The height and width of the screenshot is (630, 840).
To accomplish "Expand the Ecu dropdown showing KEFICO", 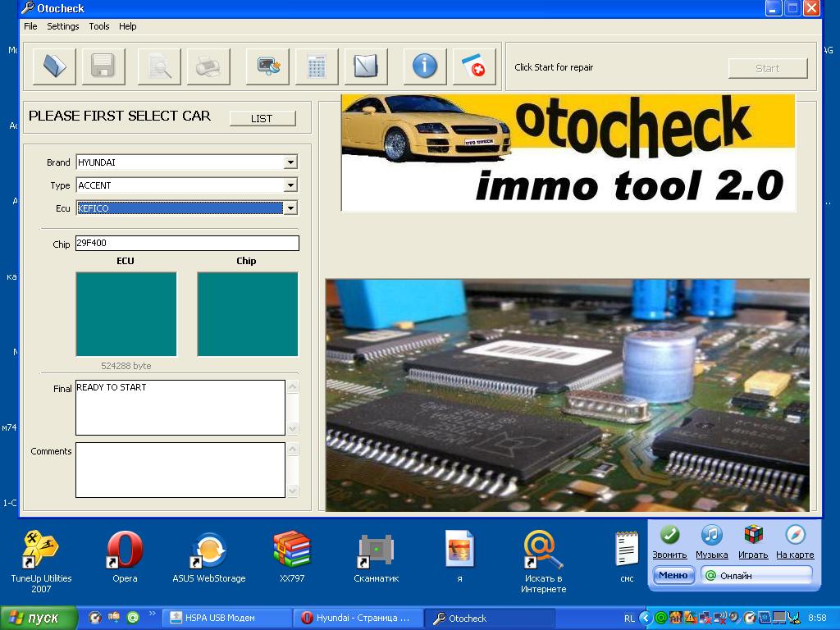I will coord(290,208).
